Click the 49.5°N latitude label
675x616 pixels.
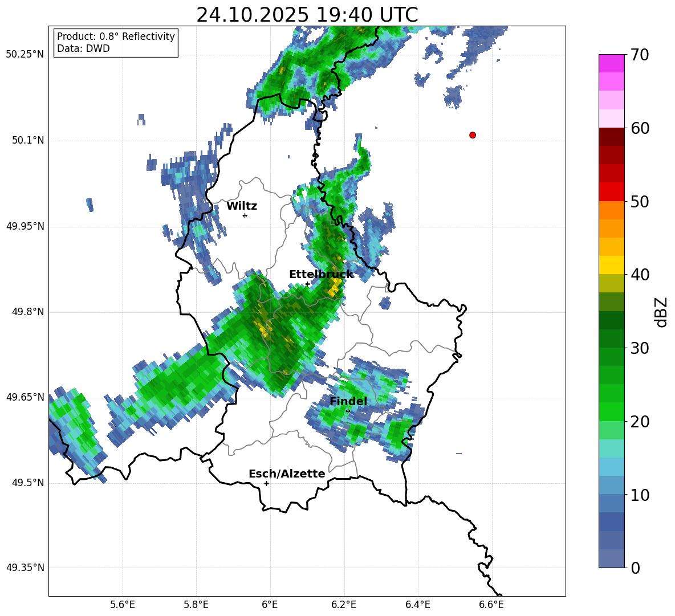coord(29,483)
